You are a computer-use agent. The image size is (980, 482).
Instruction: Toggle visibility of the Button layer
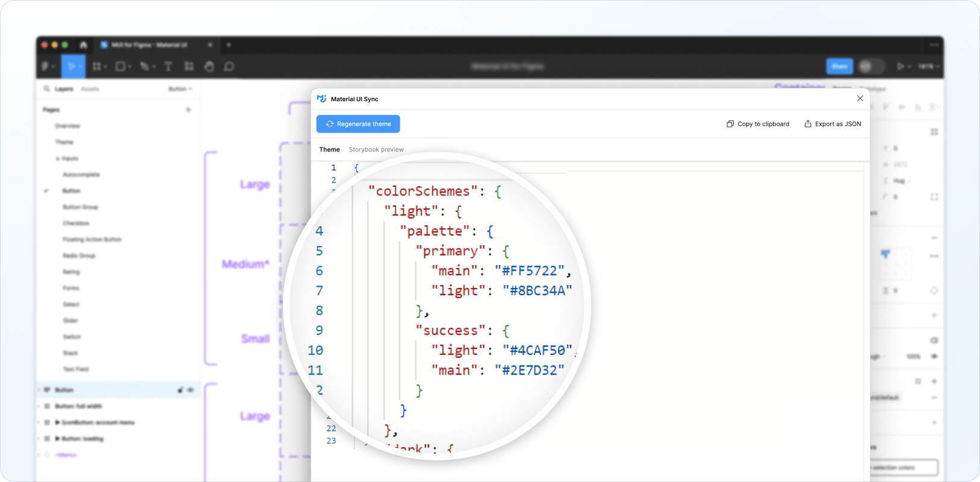[191, 390]
